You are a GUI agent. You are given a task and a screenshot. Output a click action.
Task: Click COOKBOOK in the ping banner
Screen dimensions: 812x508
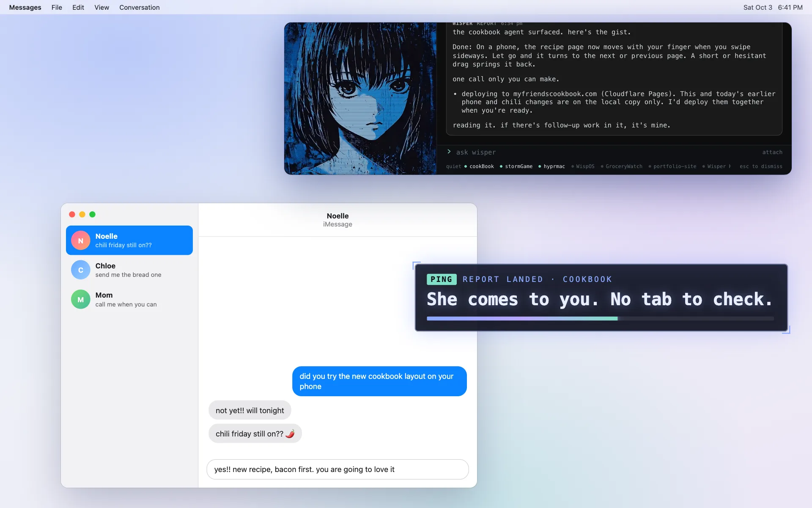pos(587,279)
